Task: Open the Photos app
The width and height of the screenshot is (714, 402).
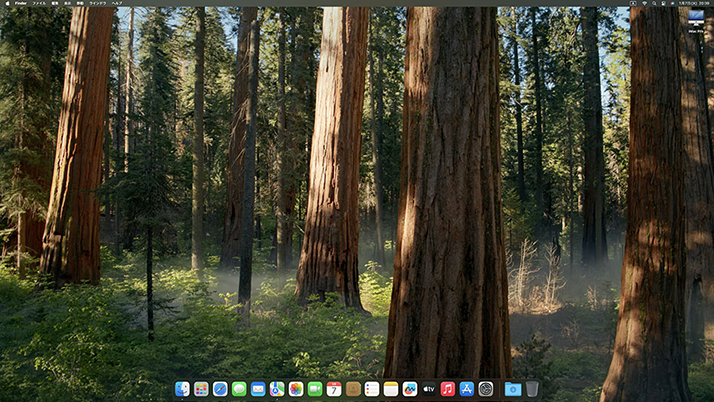Action: 296,389
